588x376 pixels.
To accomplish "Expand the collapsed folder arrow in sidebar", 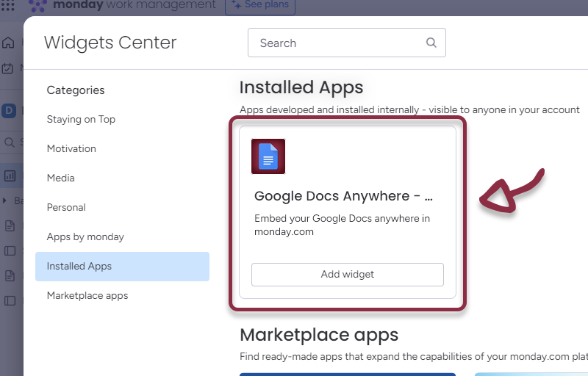I will (x=6, y=200).
